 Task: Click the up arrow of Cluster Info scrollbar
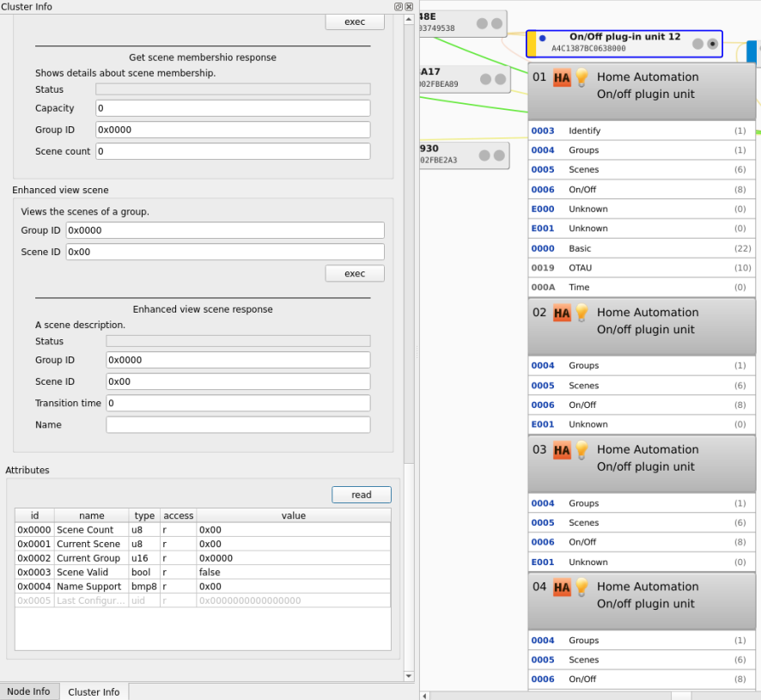[409, 20]
